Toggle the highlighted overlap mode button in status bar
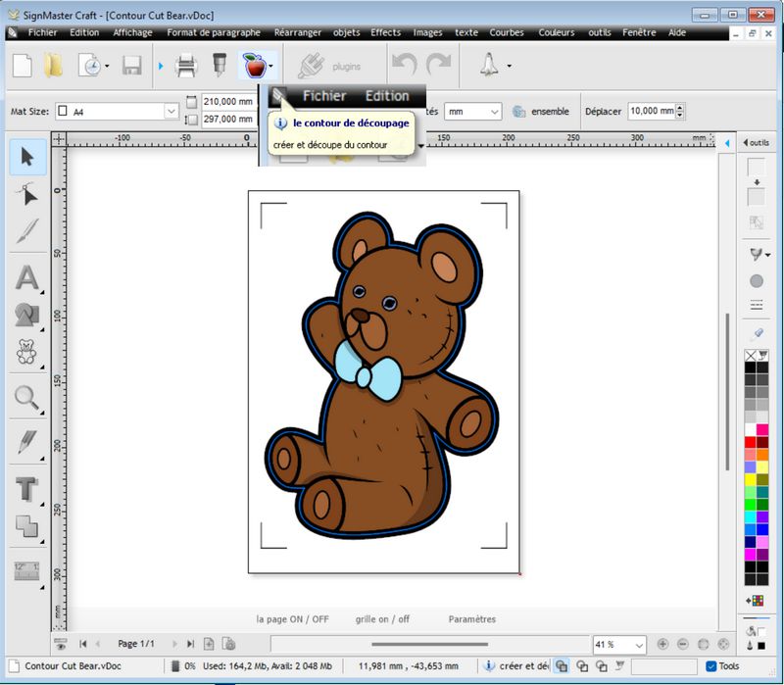The width and height of the screenshot is (784, 685). (x=562, y=666)
